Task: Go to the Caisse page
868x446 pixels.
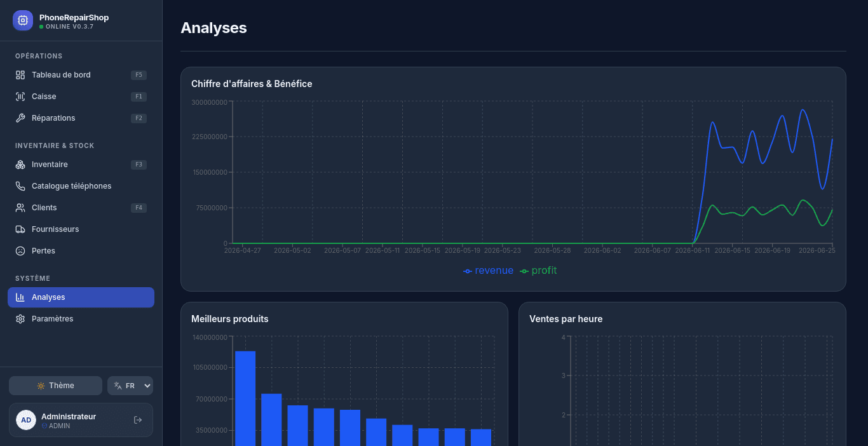Action: [81, 97]
